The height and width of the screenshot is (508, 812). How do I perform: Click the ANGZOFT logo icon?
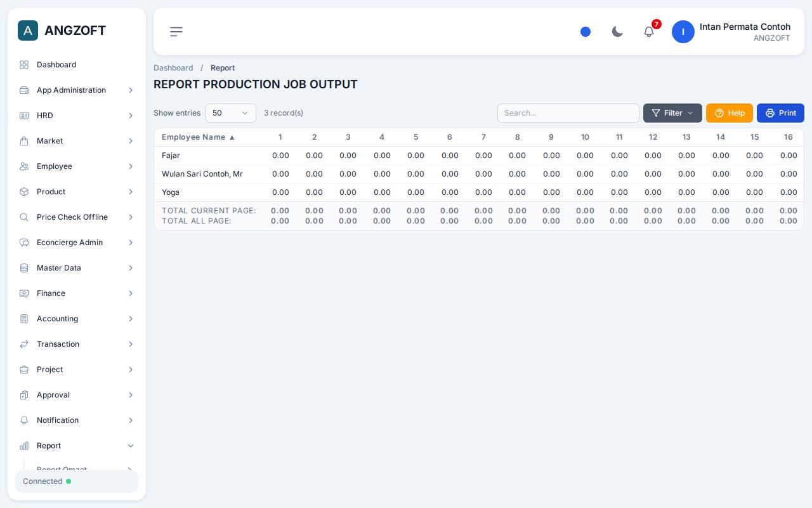coord(28,30)
